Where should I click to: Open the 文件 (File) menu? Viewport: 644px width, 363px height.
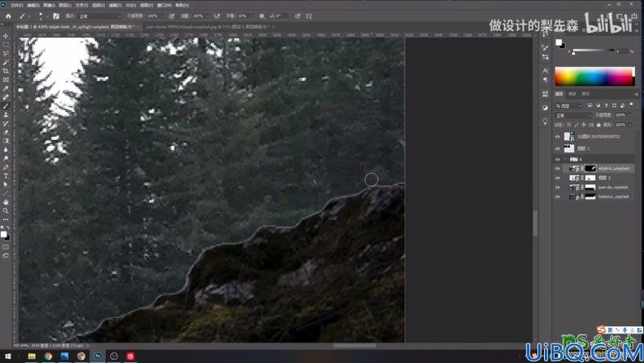tap(16, 5)
